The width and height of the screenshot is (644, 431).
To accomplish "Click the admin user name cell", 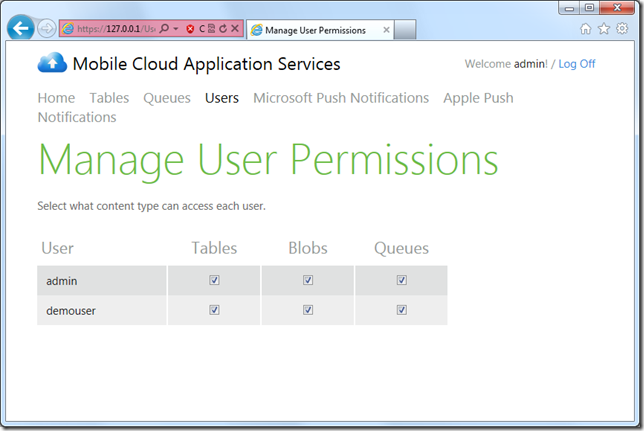I will pyautogui.click(x=102, y=281).
